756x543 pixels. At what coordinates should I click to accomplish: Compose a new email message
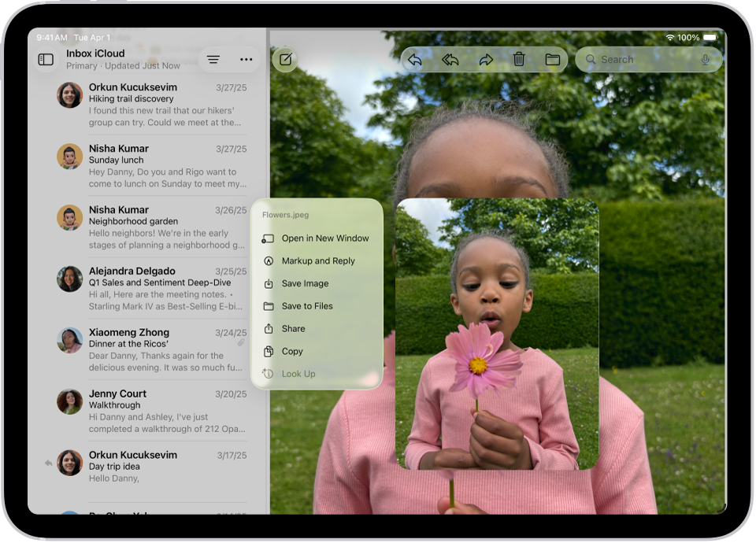click(285, 60)
